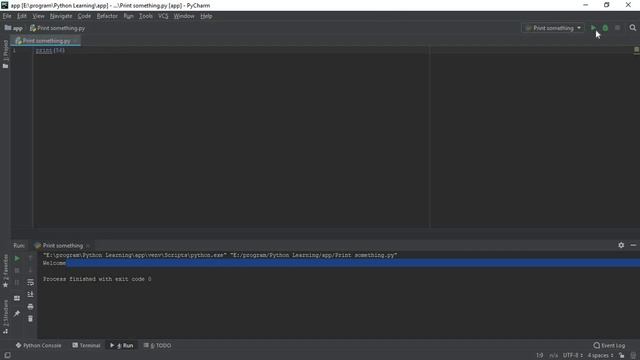Open the Tools menu

146,16
